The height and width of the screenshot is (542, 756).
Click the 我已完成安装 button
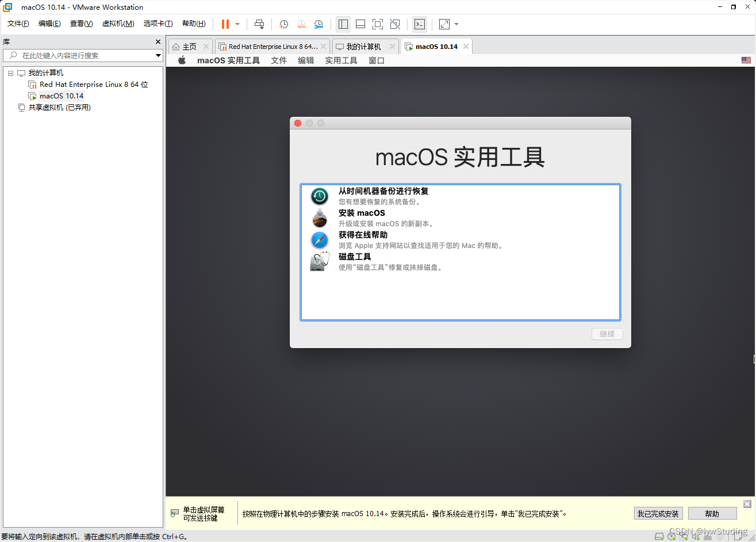[x=658, y=514]
